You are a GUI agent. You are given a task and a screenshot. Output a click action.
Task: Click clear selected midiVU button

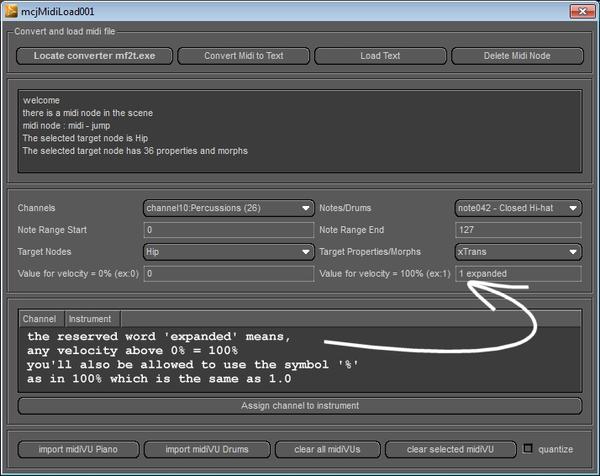pos(450,449)
